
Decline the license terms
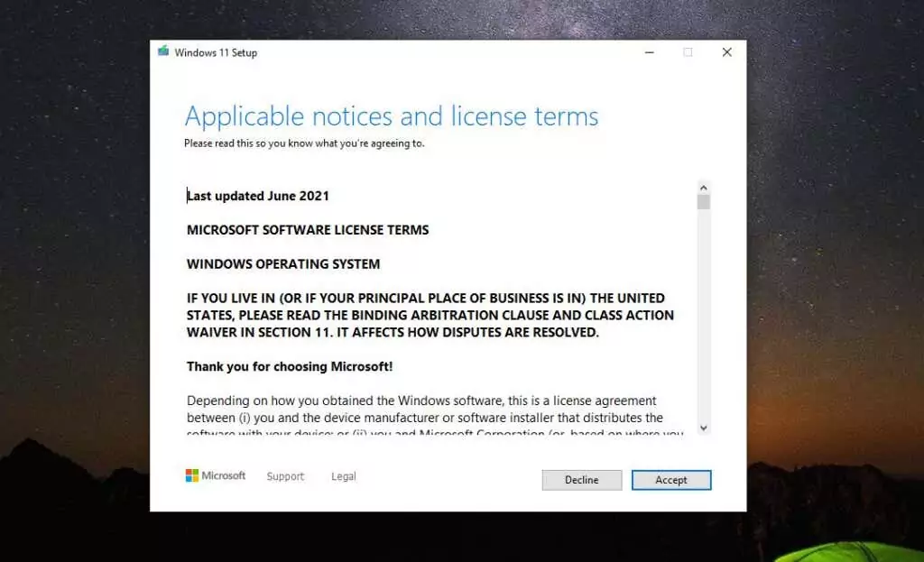(582, 480)
